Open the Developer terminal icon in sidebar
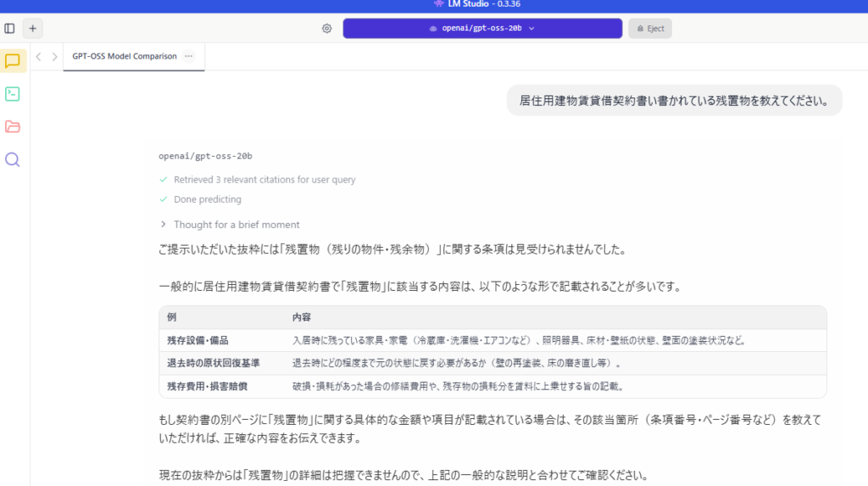The image size is (868, 486). tap(13, 94)
